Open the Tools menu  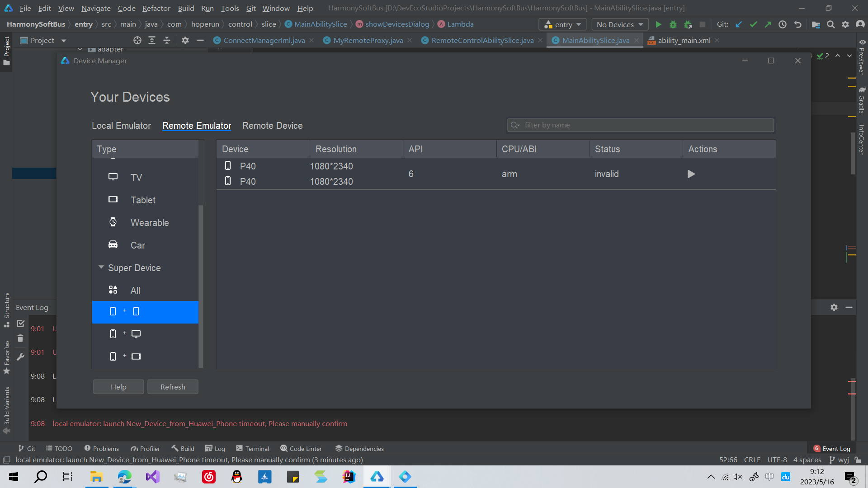[x=230, y=8]
